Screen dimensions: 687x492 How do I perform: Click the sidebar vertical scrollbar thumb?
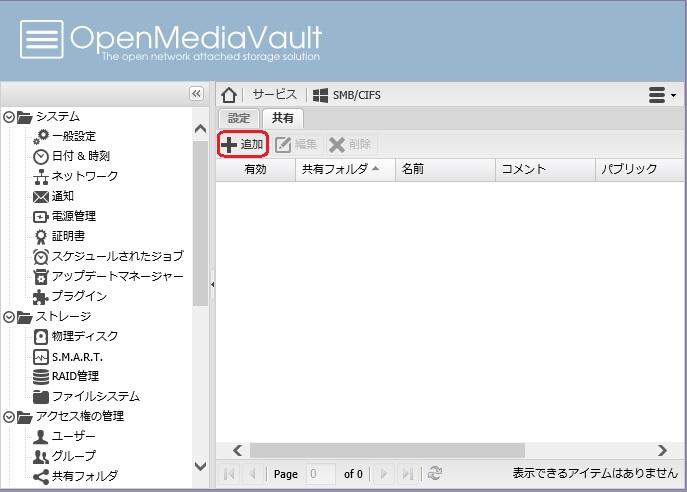point(200,223)
